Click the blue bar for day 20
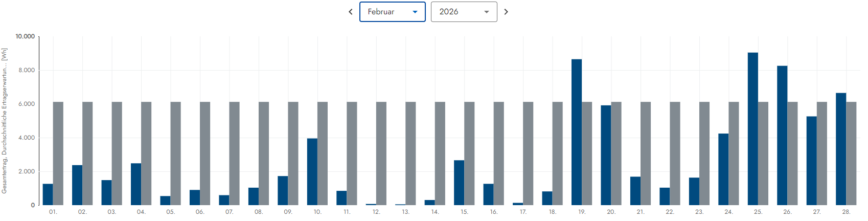This screenshot has height=221, width=868. (606, 155)
